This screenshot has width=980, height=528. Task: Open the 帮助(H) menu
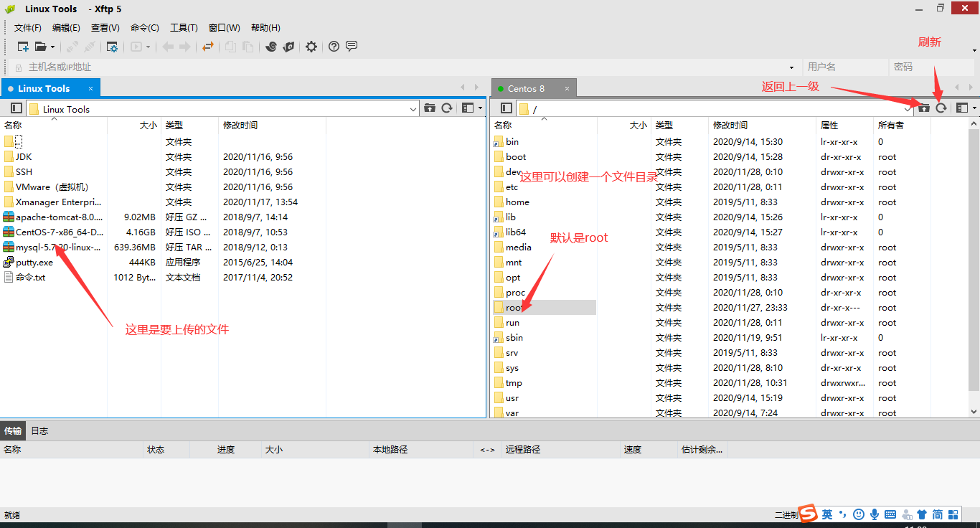tap(265, 28)
